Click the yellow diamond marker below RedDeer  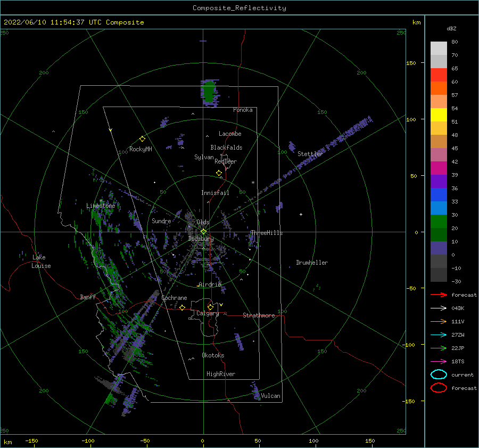(219, 173)
